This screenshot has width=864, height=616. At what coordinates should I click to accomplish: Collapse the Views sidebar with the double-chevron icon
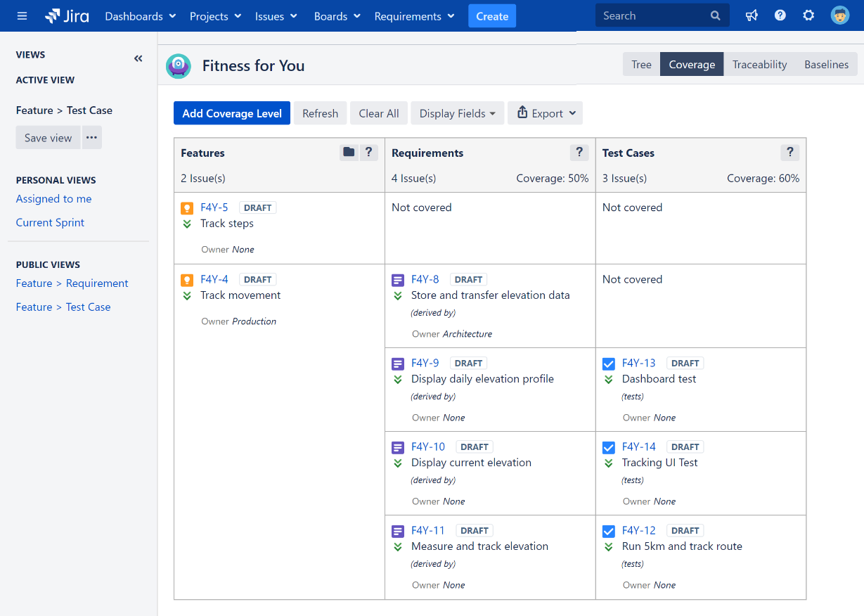tap(138, 58)
